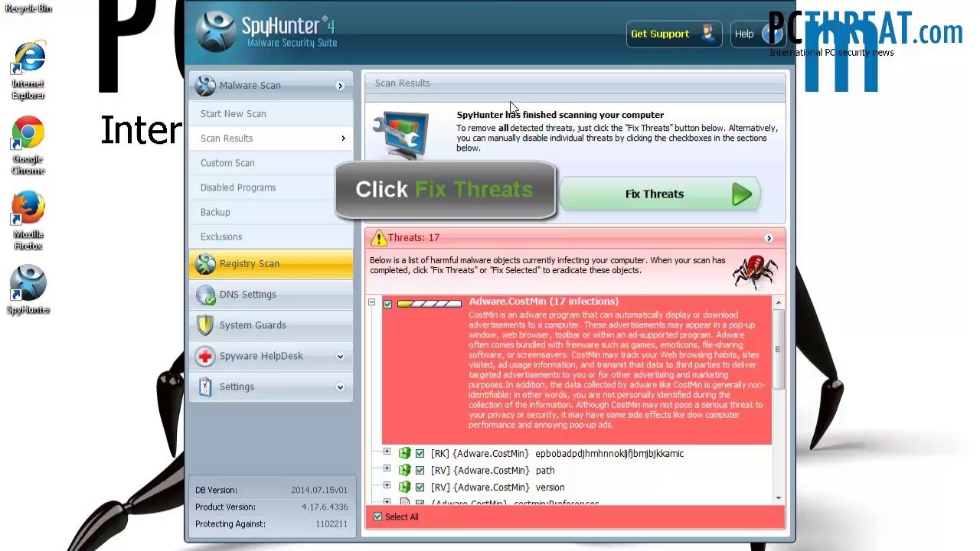
Task: Uncheck the Adware.CostMin path checkbox
Action: (x=420, y=471)
